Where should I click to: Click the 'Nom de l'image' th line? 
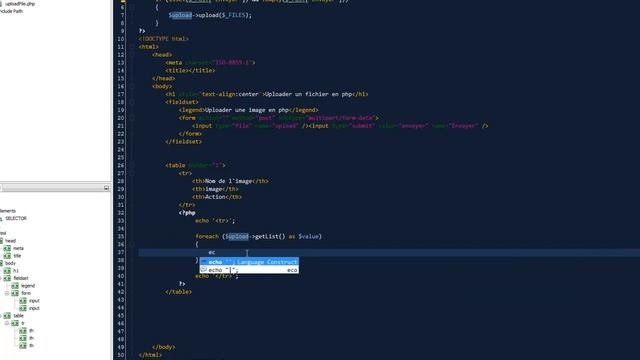click(x=230, y=181)
